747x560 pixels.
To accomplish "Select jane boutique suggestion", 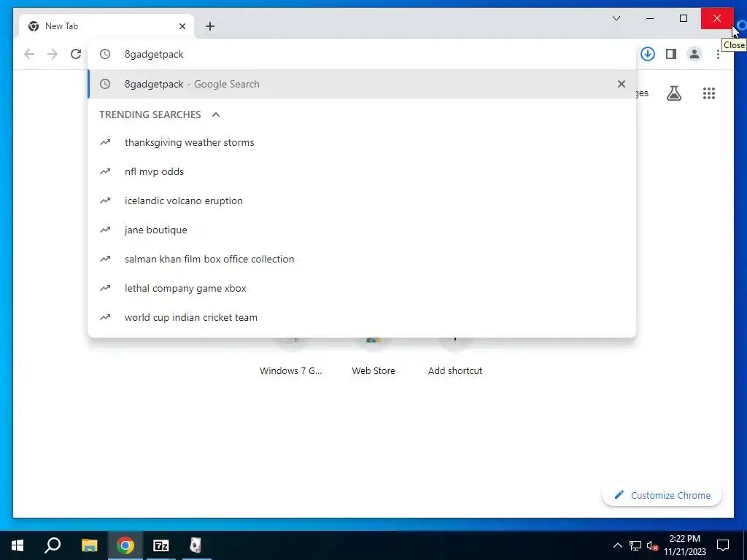I will tap(362, 230).
